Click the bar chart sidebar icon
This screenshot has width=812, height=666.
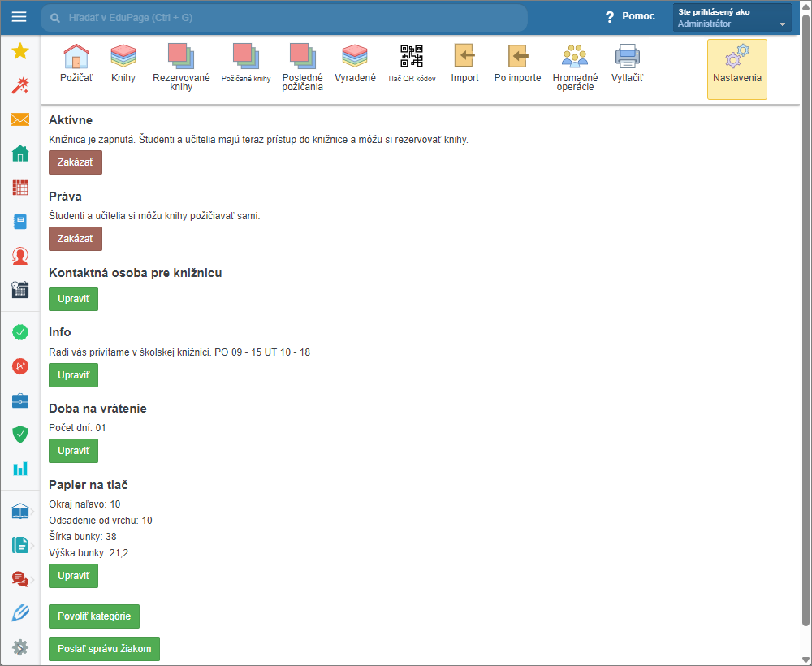[x=20, y=468]
